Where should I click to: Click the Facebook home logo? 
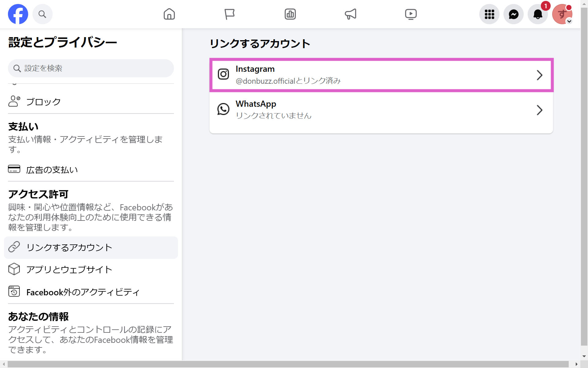click(x=18, y=14)
